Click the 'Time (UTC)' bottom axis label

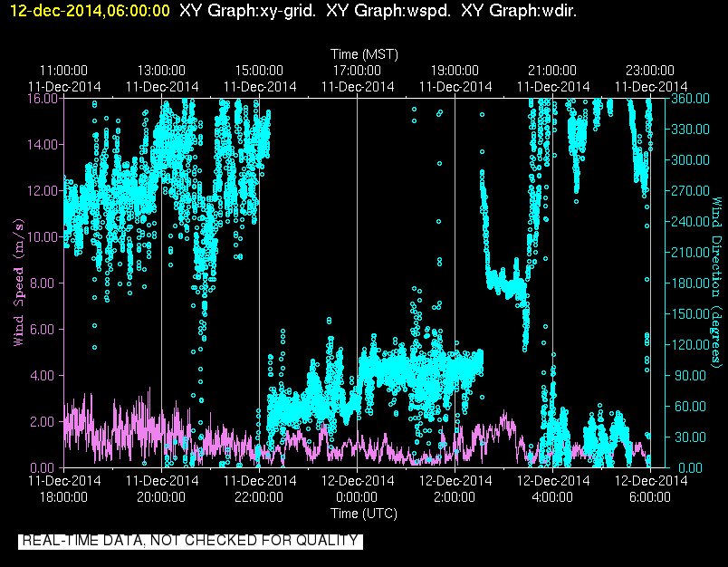tap(363, 514)
